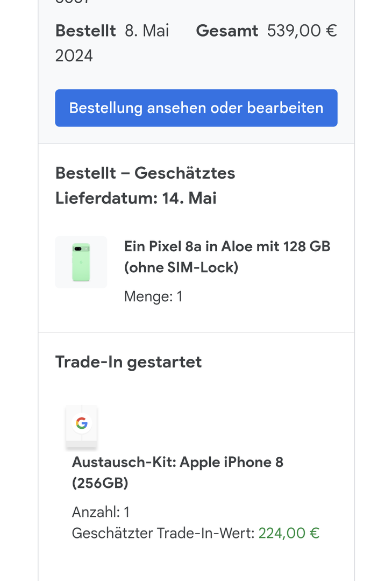Click the 14. Mai delivery date
The width and height of the screenshot is (392, 581).
(189, 199)
